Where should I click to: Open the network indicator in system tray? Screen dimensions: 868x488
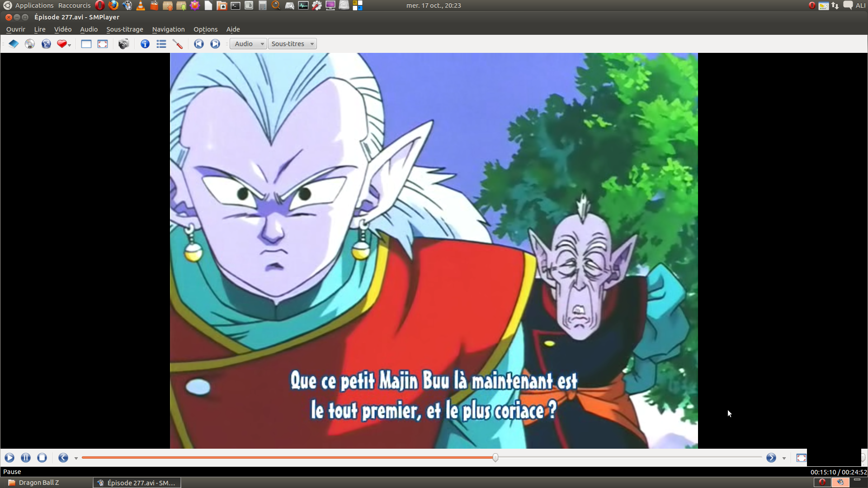pyautogui.click(x=835, y=5)
